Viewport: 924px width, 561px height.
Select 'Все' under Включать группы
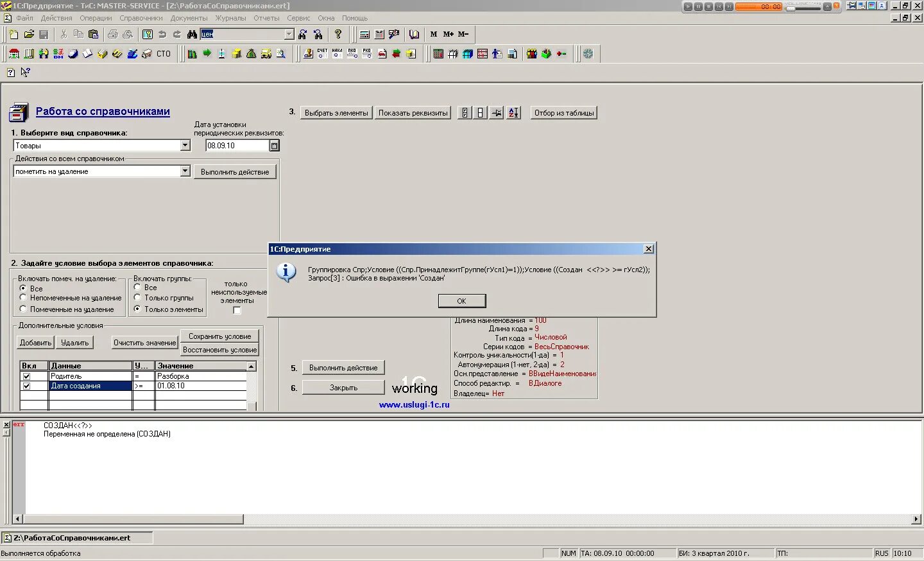(x=137, y=287)
